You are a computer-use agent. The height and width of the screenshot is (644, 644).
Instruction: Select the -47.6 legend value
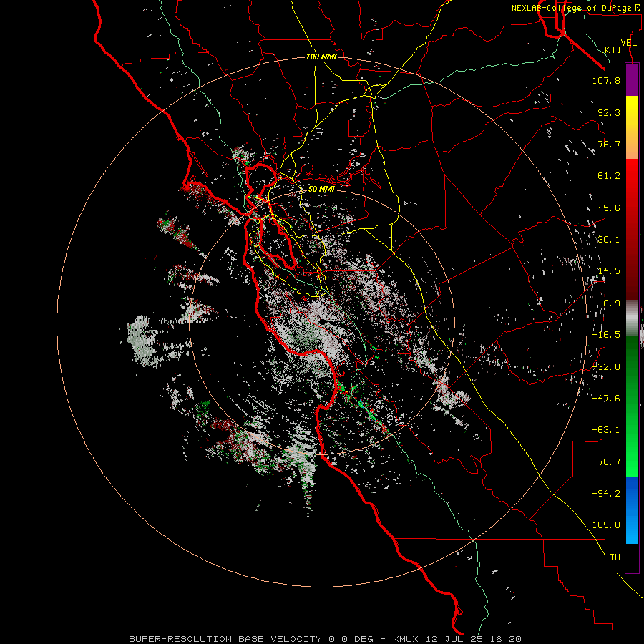[x=606, y=398]
